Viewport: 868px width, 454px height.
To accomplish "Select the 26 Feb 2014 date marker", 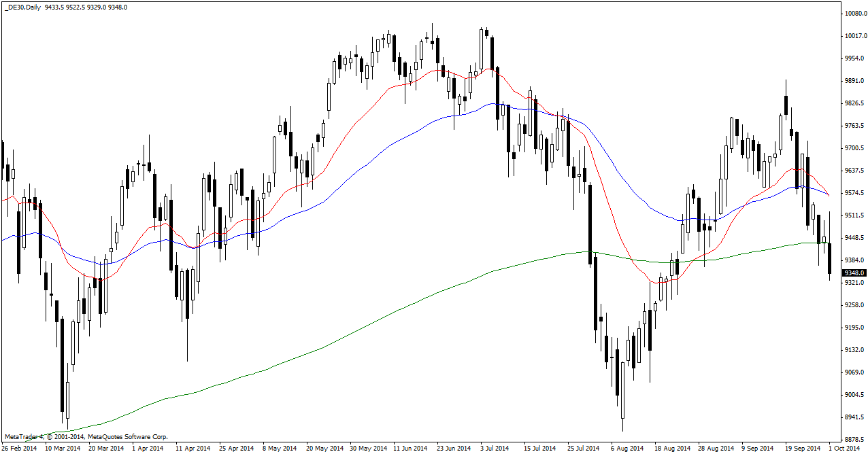I will [x=19, y=449].
